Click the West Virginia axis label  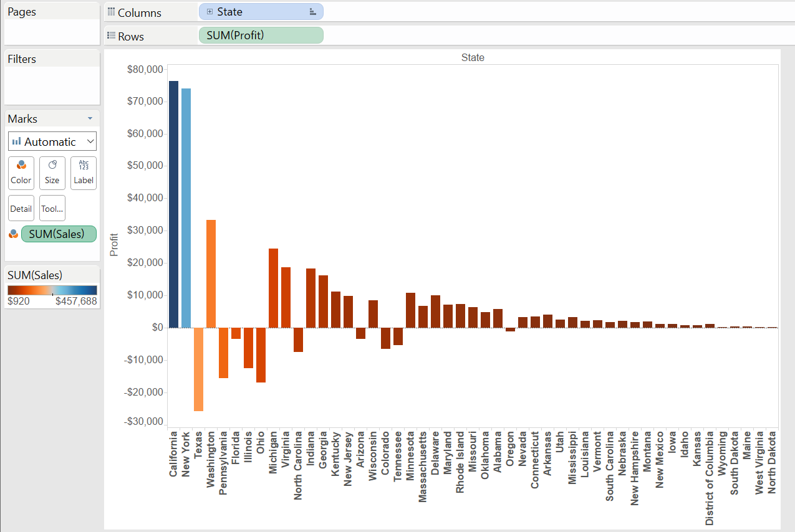pos(759,463)
